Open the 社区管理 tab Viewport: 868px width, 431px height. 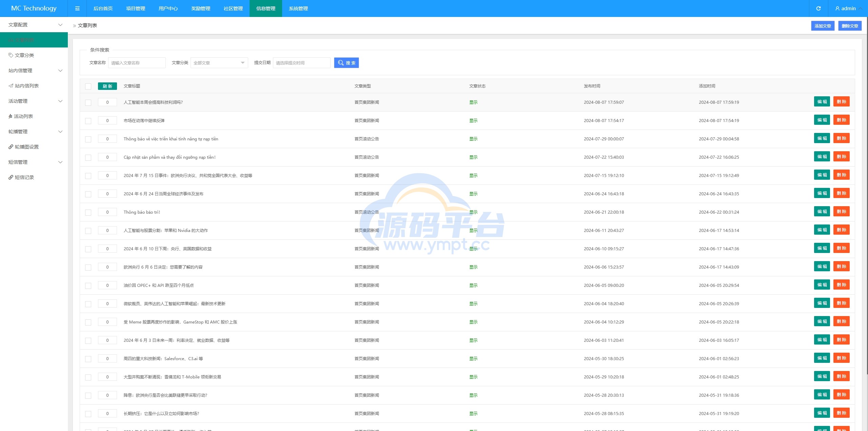(233, 8)
